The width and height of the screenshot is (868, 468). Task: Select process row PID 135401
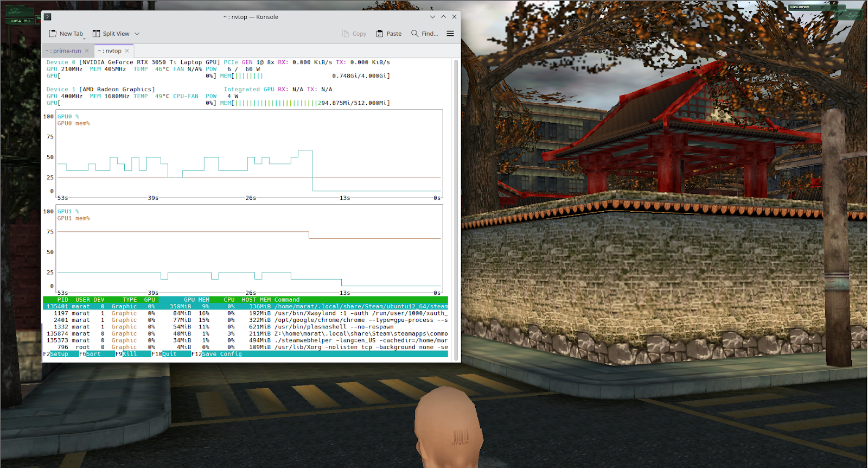[x=246, y=307]
